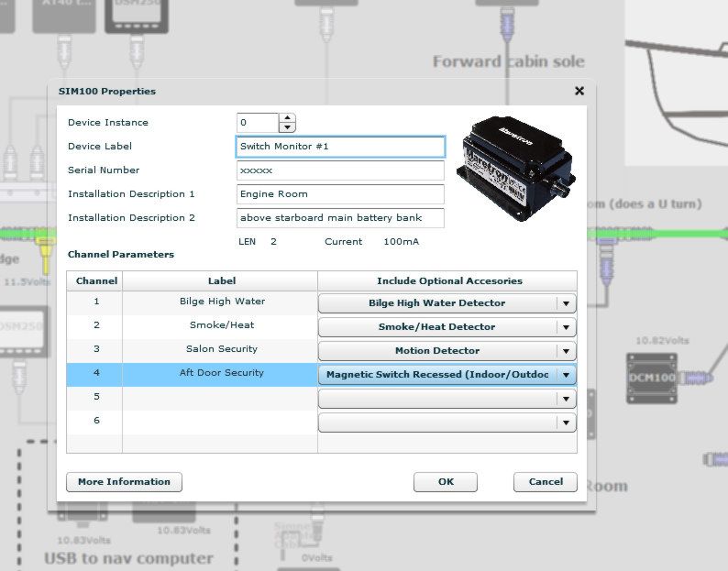This screenshot has width=728, height=571.
Task: Click the Device Instance number field
Action: tap(258, 123)
